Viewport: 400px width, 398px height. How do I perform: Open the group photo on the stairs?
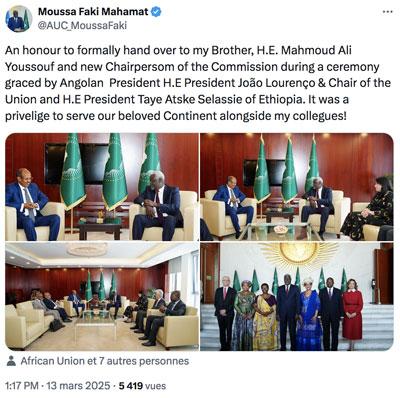[297, 296]
